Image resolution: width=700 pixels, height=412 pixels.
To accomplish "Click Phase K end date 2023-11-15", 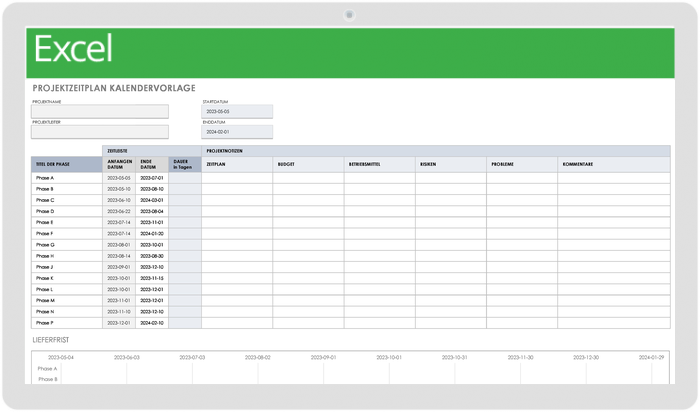I will (x=152, y=278).
